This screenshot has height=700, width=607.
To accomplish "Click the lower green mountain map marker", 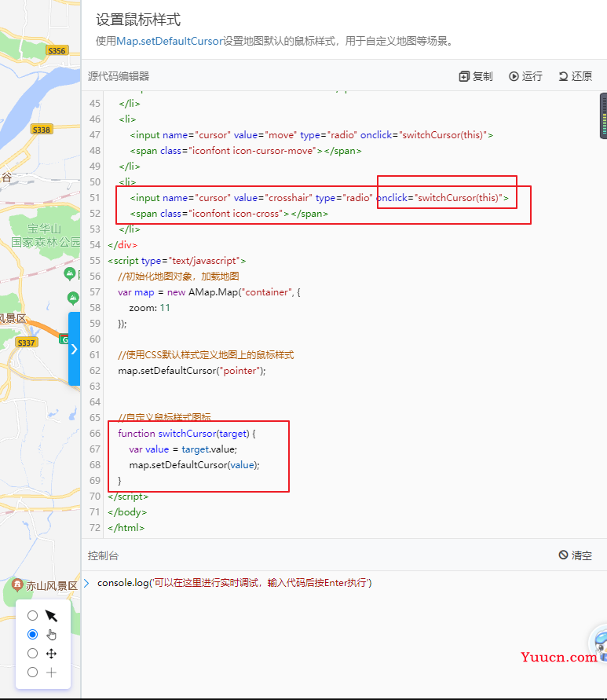I will coord(73,298).
